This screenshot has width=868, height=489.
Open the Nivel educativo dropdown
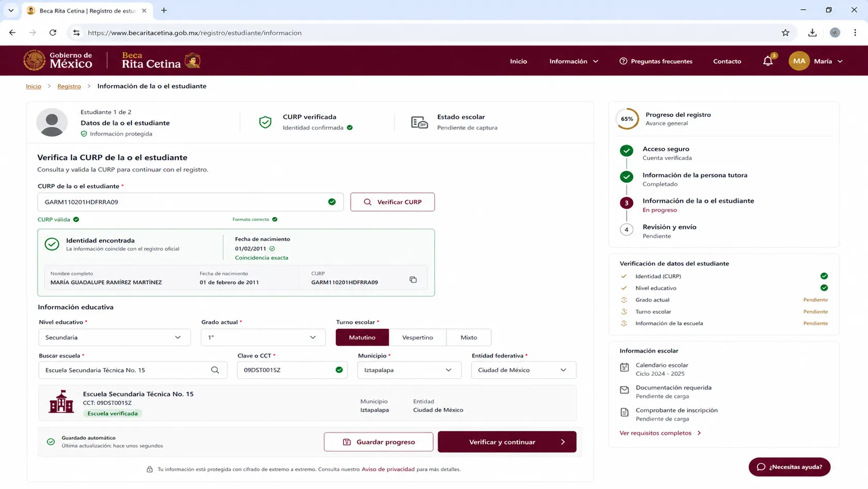point(114,337)
